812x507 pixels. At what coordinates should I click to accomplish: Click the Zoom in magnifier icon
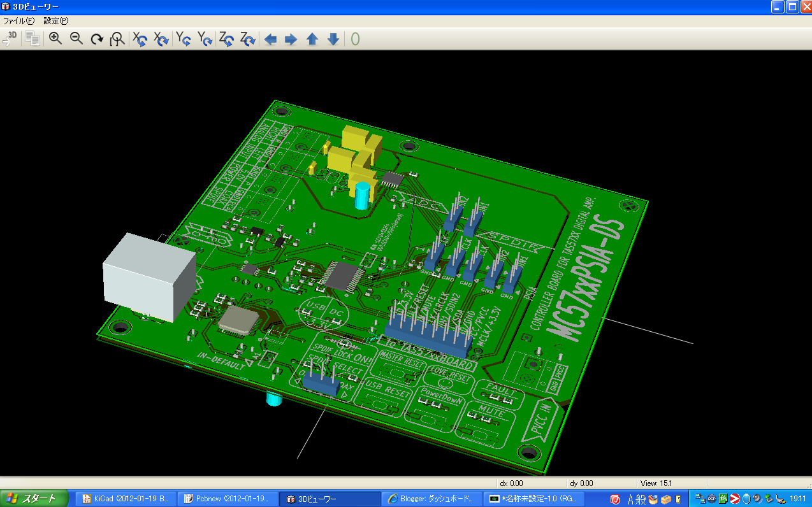55,39
